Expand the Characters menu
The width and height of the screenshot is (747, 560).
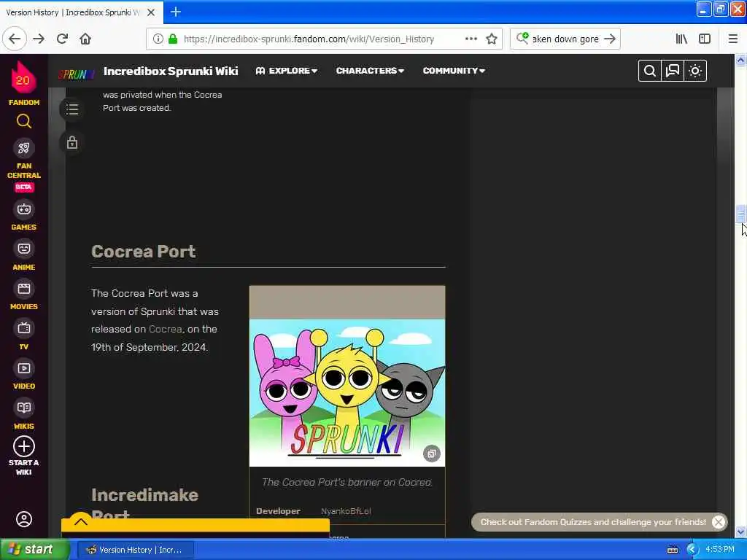(370, 71)
